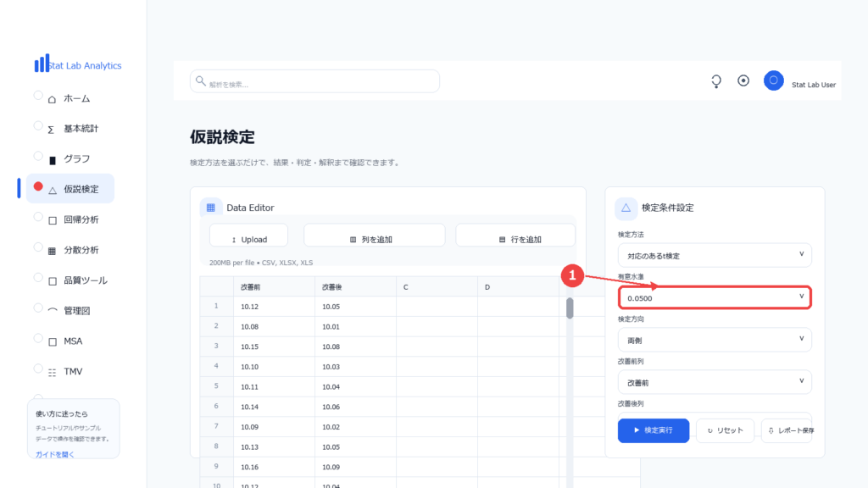
Task: Open the blue user avatar
Action: pyautogui.click(x=773, y=80)
